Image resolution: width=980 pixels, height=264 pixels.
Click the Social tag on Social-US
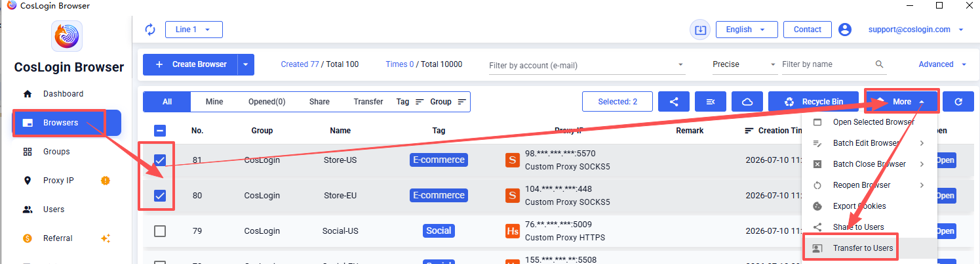[x=439, y=231]
